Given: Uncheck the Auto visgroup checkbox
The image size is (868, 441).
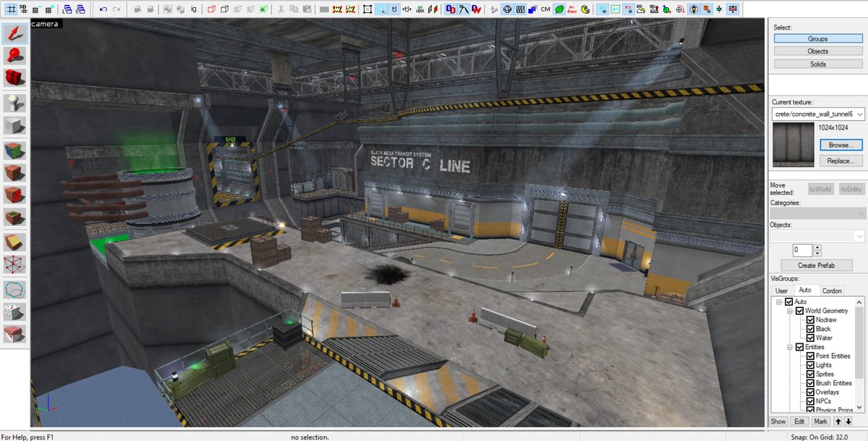Looking at the screenshot, I should [789, 302].
